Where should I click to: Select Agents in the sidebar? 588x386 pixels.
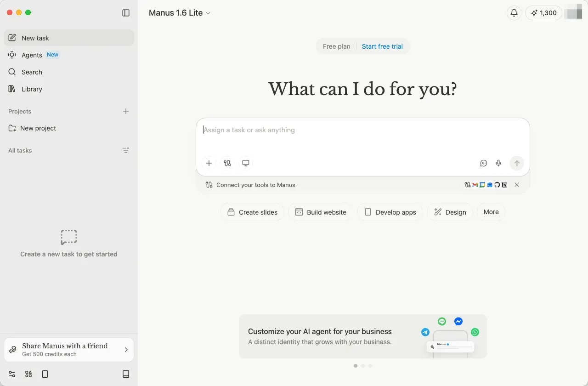(32, 55)
